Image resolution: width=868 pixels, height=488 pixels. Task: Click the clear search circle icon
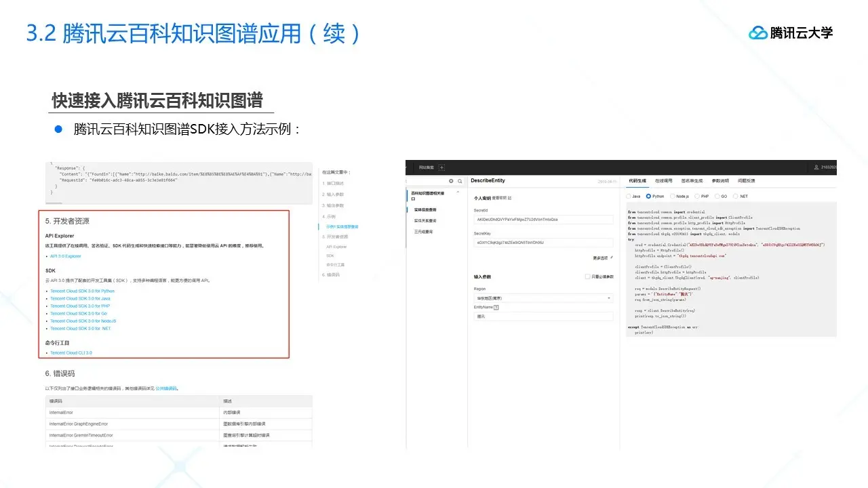point(451,181)
